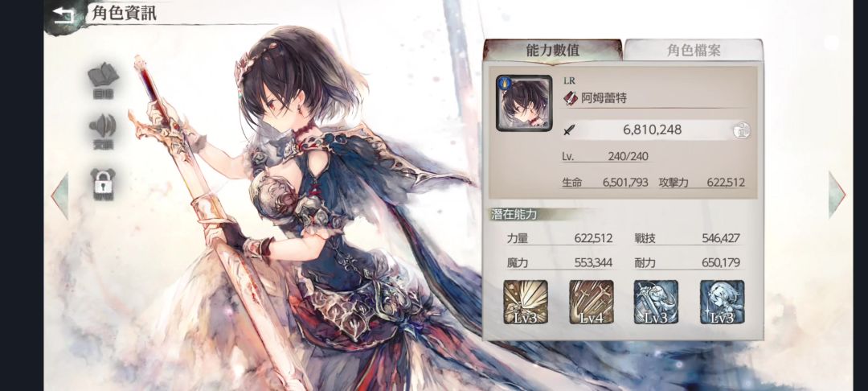
Task: Play character voice via speaker icon
Action: click(102, 132)
